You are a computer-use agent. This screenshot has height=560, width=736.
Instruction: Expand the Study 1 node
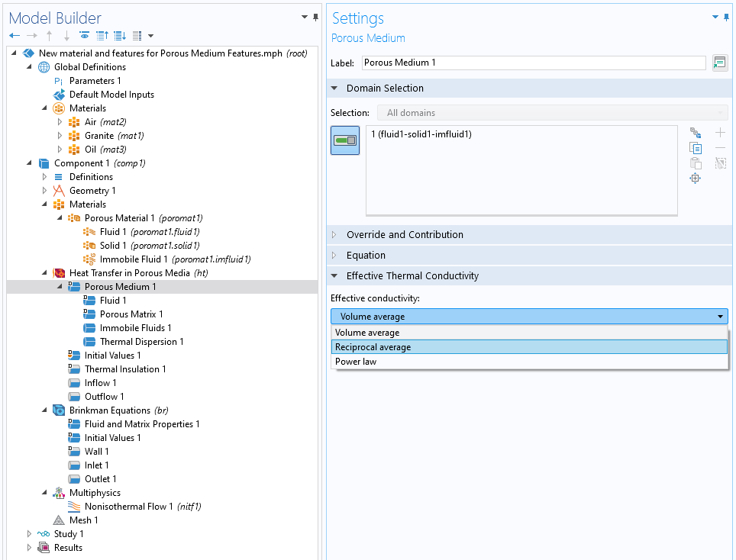pyautogui.click(x=30, y=534)
